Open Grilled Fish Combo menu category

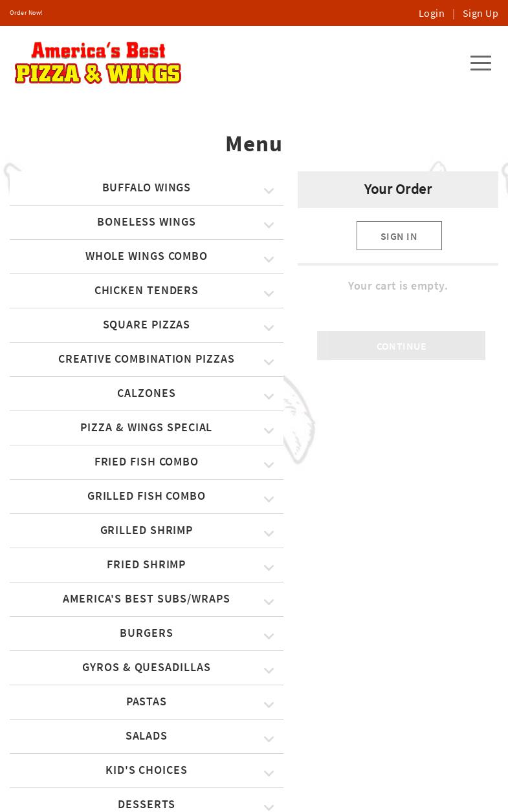pos(146,496)
